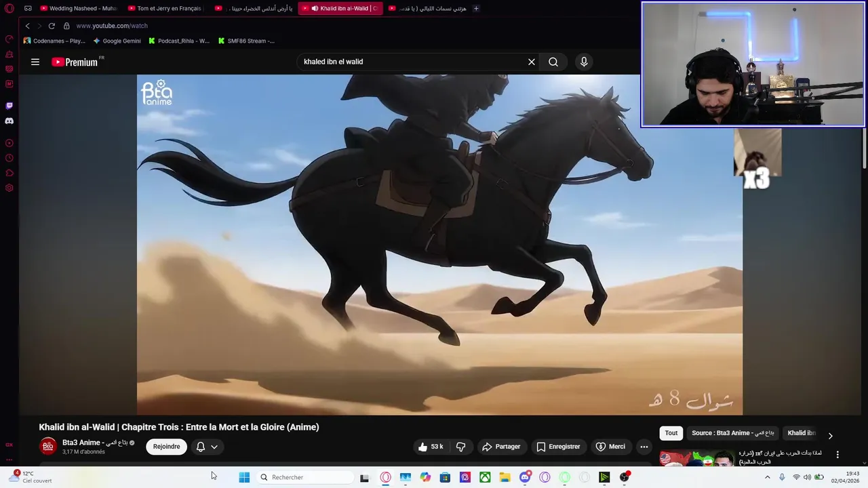Open more actions three-dot menu below the video
Viewport: 868px width, 488px height.
pos(644,447)
